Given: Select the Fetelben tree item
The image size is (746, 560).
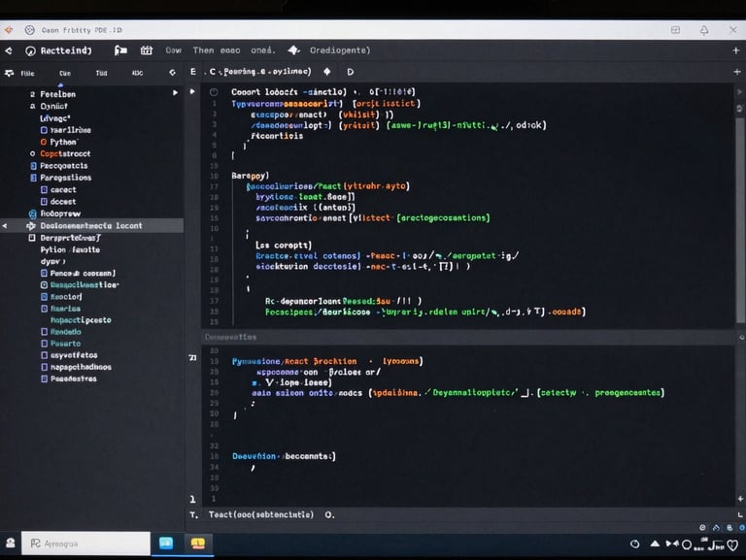Looking at the screenshot, I should 57,94.
